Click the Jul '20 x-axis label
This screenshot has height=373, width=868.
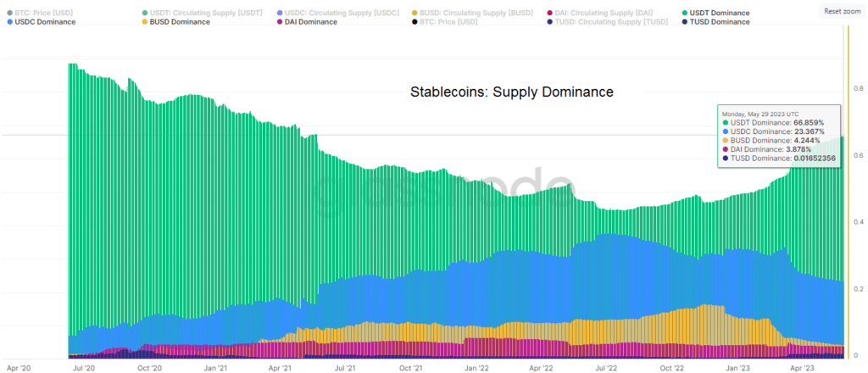point(83,369)
